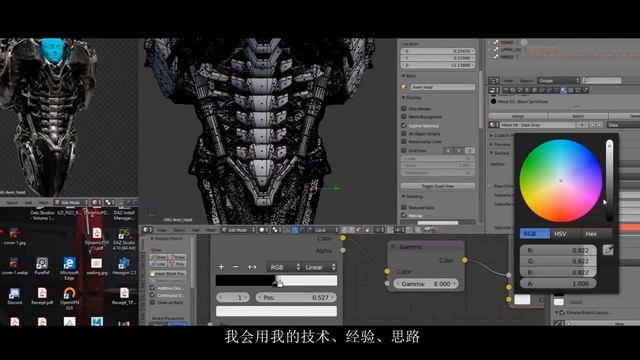Enable Textured Solid checkbox
This screenshot has height=360, width=640.
pos(404,207)
